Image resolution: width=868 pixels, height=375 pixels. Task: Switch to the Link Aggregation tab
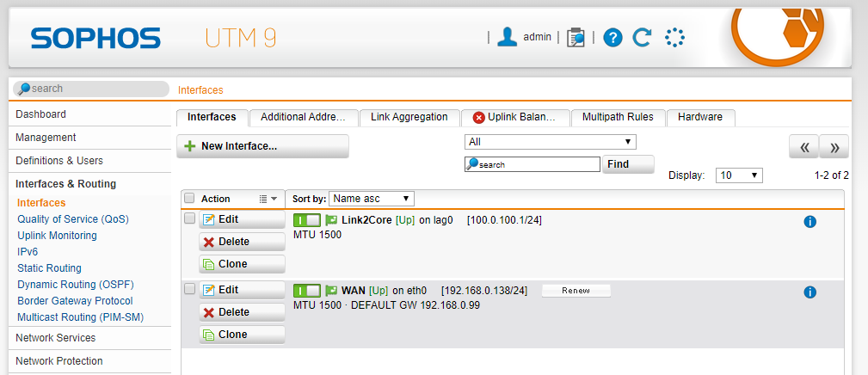click(x=409, y=117)
